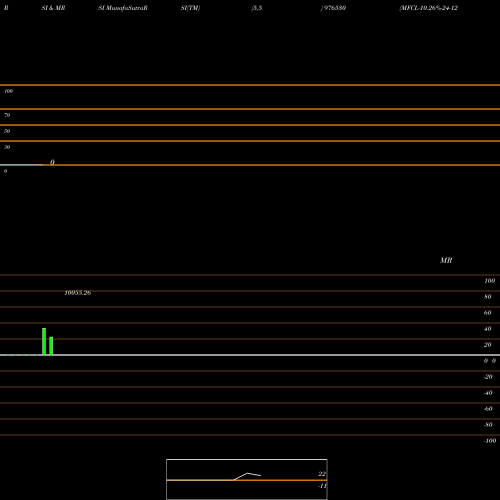Select the 80 label on MR scale
This screenshot has height=500, width=500.
488,297
